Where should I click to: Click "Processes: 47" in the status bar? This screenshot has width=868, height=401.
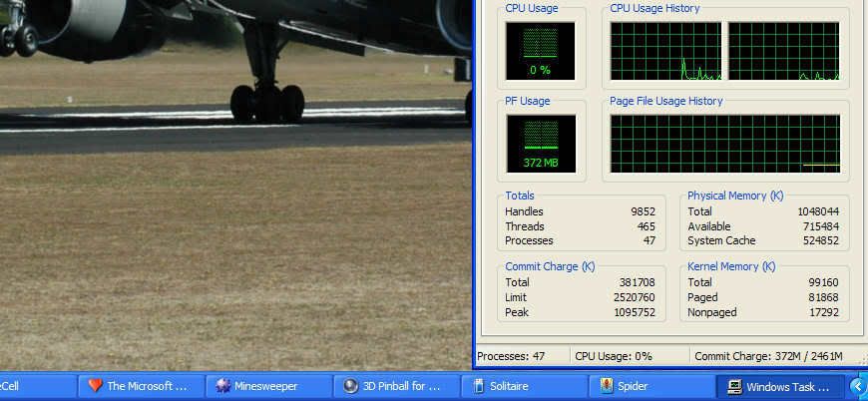click(x=511, y=356)
